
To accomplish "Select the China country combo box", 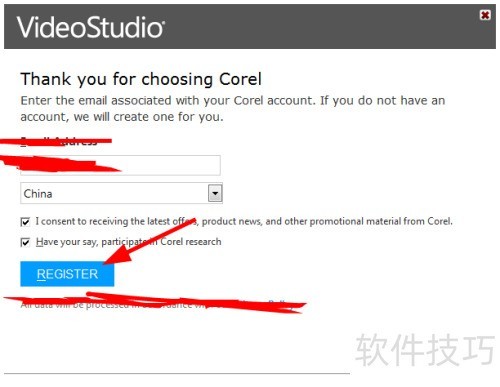I will coord(121,193).
